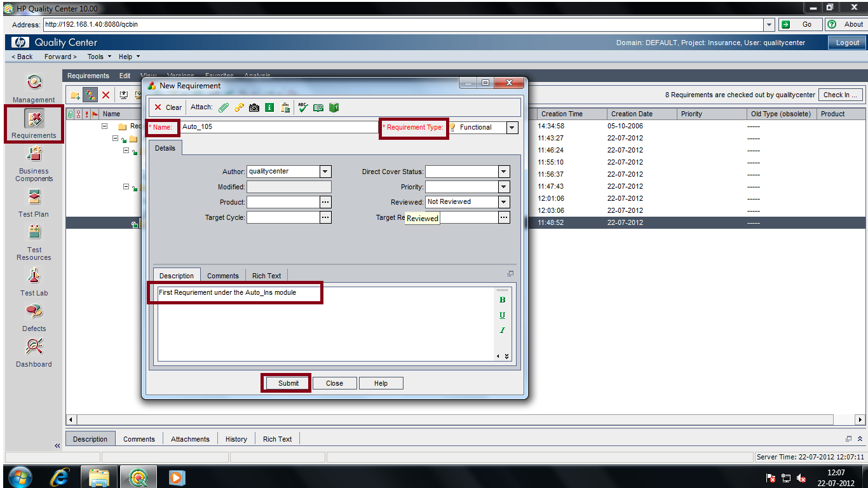Click the check-in arrow toolbar icon

click(x=123, y=95)
